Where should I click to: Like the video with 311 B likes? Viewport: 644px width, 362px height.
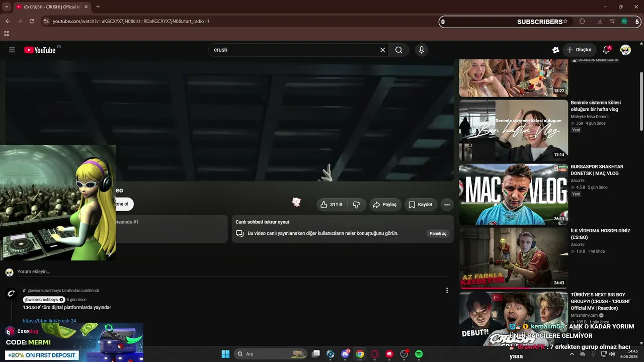point(332,205)
